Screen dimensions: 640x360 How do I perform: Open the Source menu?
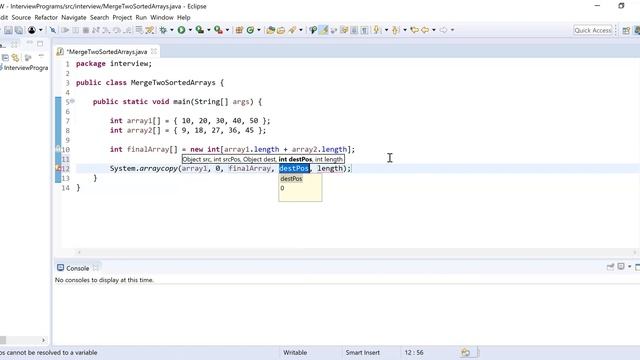(x=21, y=18)
